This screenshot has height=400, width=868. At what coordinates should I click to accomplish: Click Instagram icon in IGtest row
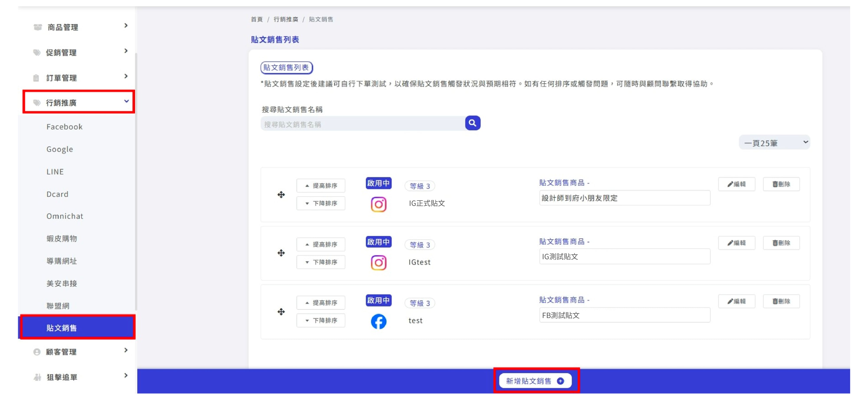pos(378,263)
